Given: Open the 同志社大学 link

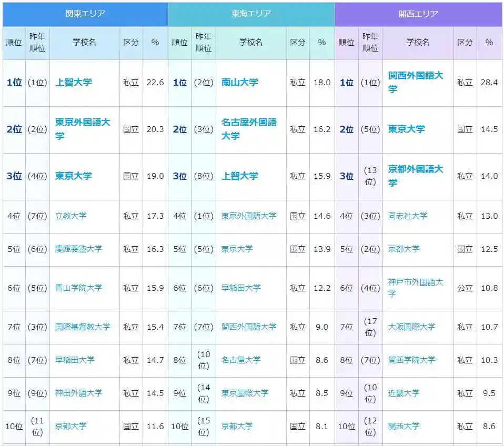Looking at the screenshot, I should 407,216.
